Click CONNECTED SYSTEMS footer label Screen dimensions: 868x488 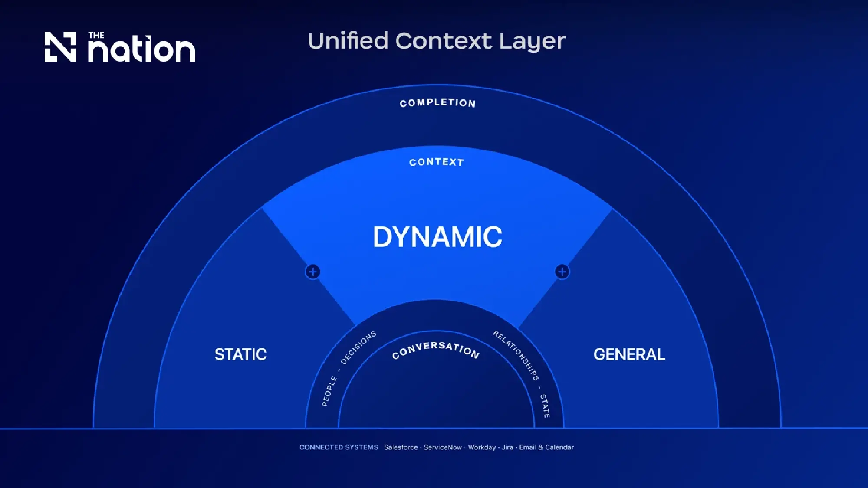tap(339, 447)
